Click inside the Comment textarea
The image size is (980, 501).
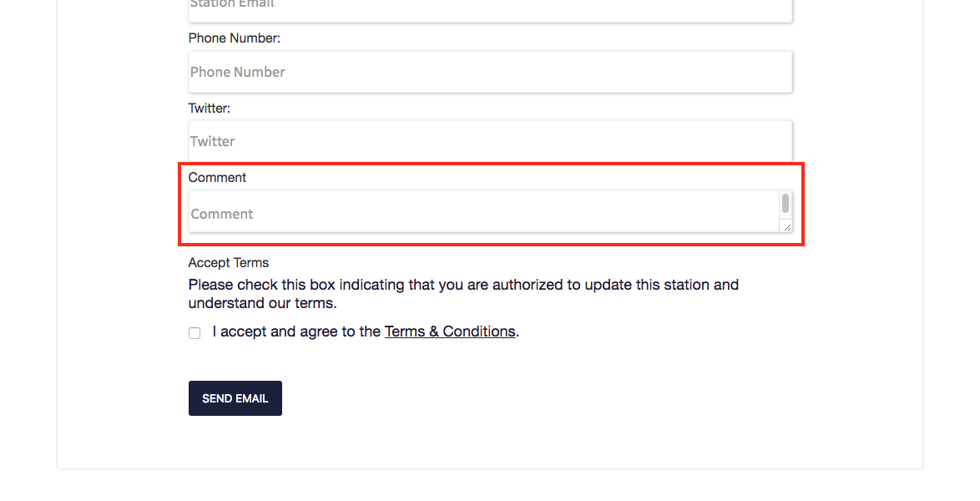[484, 211]
